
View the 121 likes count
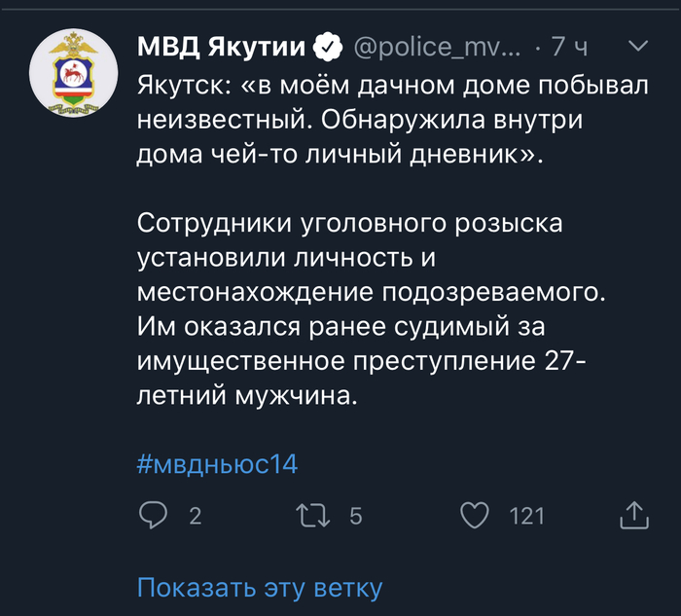point(527,516)
